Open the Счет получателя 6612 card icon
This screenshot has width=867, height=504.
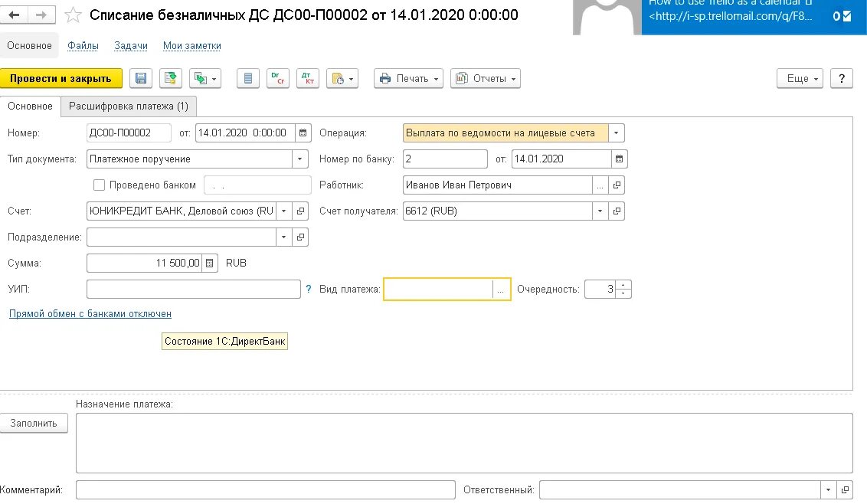tap(617, 211)
